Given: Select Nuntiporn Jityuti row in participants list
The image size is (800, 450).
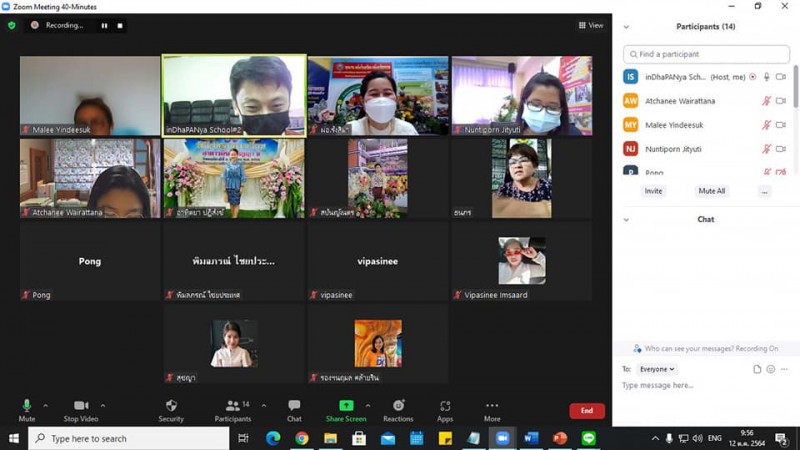Looking at the screenshot, I should 706,149.
